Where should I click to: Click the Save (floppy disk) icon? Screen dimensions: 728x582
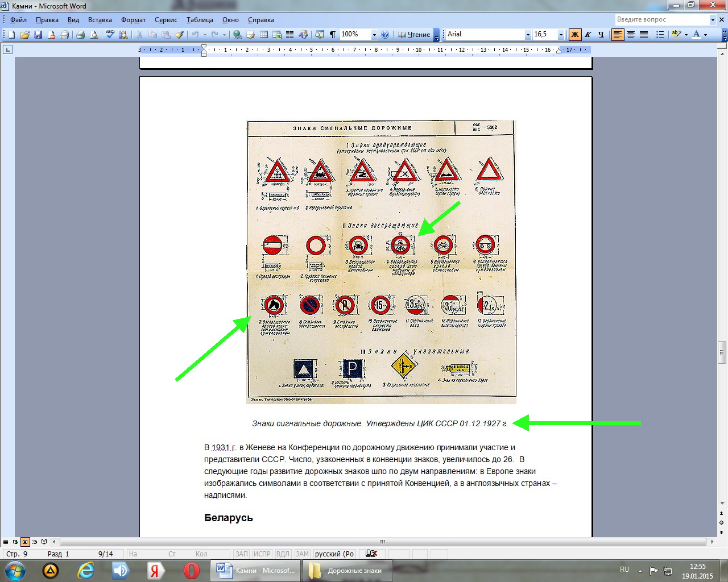coord(38,35)
